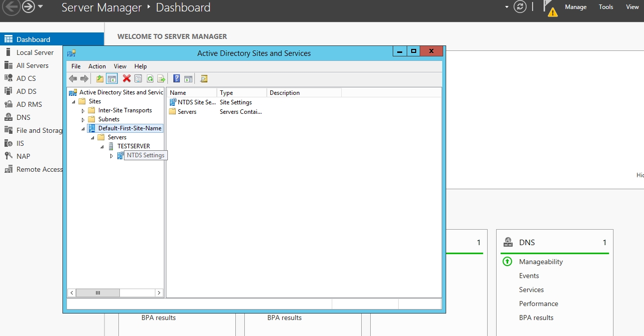The image size is (644, 336).
Task: Open the File menu in Sites and Services
Action: [76, 66]
